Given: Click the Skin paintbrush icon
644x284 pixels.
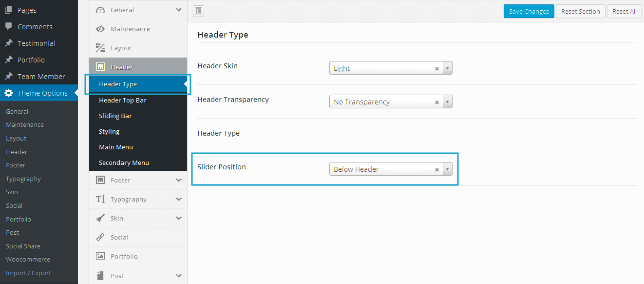Looking at the screenshot, I should (100, 218).
